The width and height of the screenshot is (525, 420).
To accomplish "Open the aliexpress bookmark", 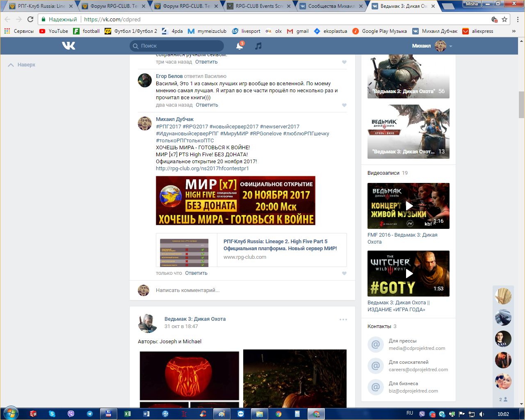I will point(478,31).
